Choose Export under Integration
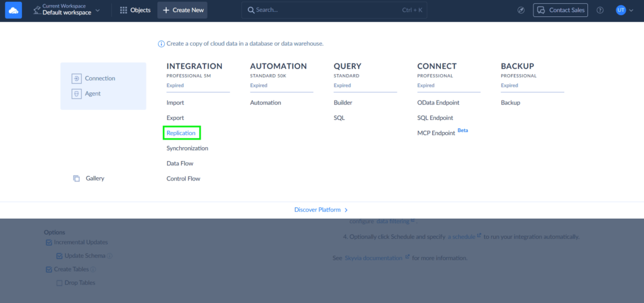Viewport: 644px width, 303px height. pyautogui.click(x=175, y=118)
